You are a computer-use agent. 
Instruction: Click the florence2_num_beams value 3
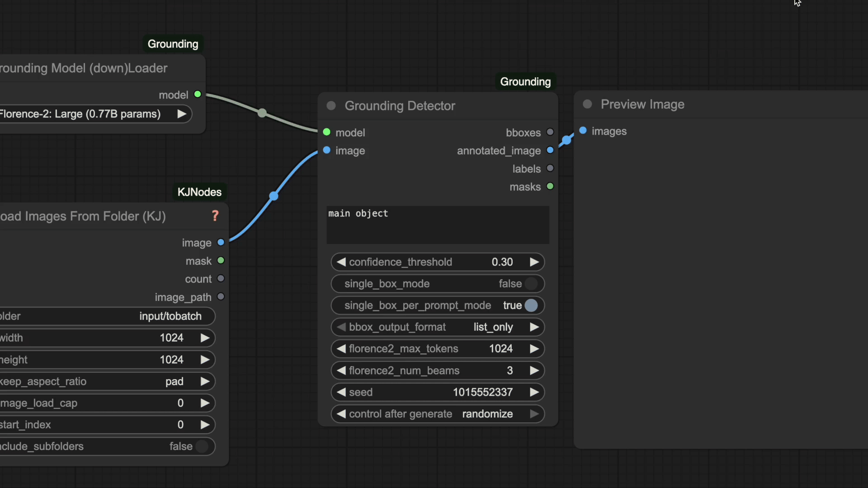(510, 371)
